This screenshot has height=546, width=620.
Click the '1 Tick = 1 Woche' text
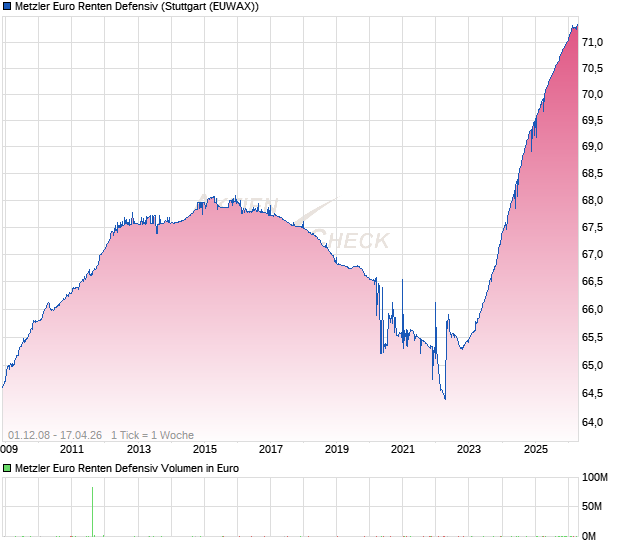coord(153,435)
